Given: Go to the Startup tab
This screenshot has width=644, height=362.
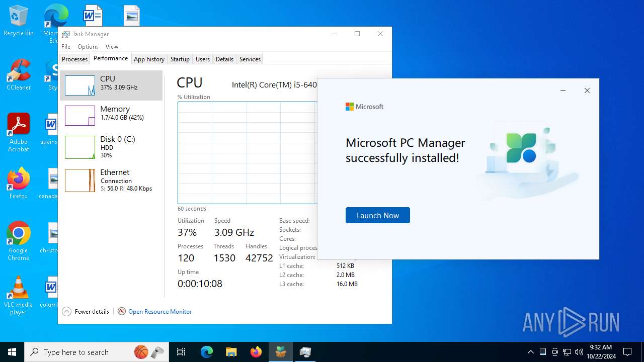Looking at the screenshot, I should [180, 59].
